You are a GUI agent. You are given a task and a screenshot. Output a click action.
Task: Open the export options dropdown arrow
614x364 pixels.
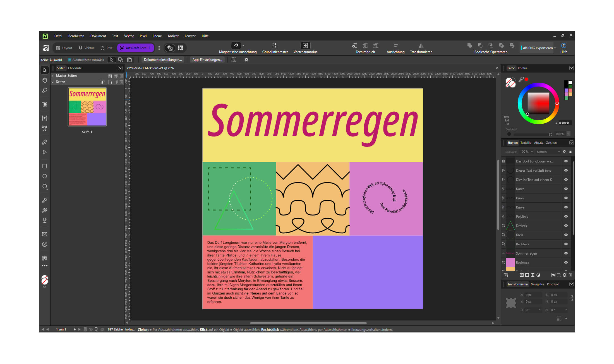pyautogui.click(x=555, y=48)
